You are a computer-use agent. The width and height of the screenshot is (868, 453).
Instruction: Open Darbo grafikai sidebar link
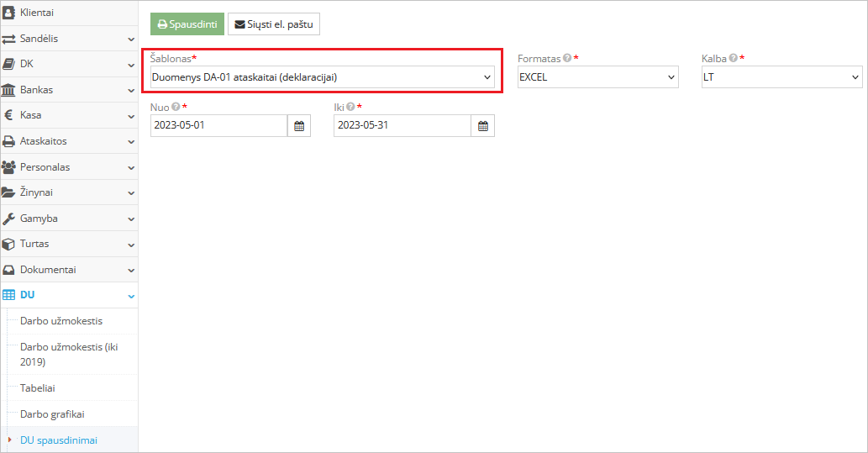pyautogui.click(x=52, y=414)
